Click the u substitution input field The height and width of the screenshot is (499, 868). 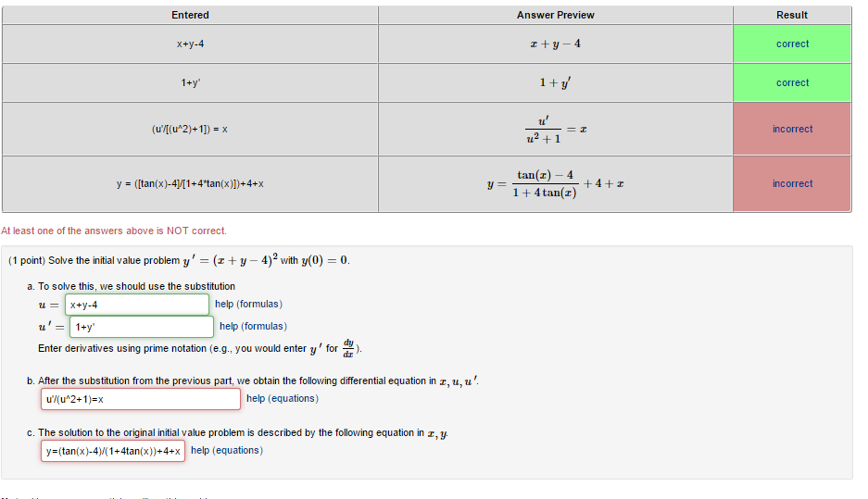click(x=137, y=305)
